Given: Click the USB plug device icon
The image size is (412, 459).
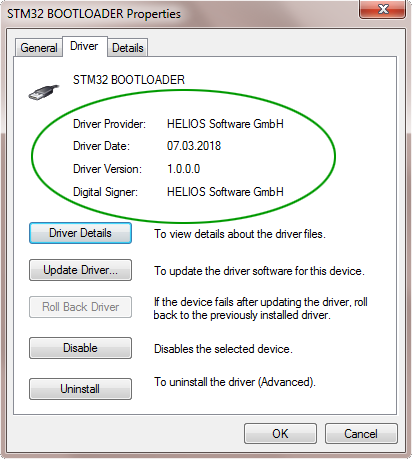Looking at the screenshot, I should (44, 92).
